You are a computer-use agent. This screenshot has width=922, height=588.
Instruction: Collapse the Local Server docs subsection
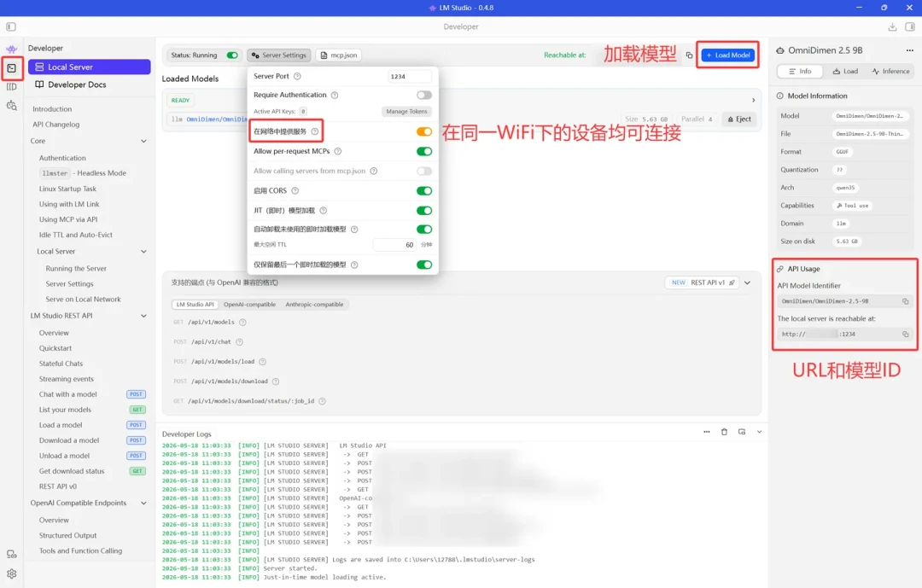pos(143,252)
